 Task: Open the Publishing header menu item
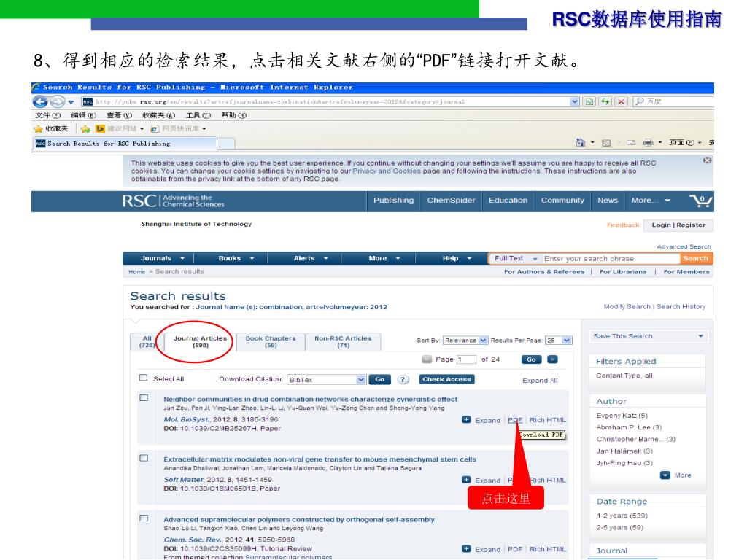tap(393, 201)
